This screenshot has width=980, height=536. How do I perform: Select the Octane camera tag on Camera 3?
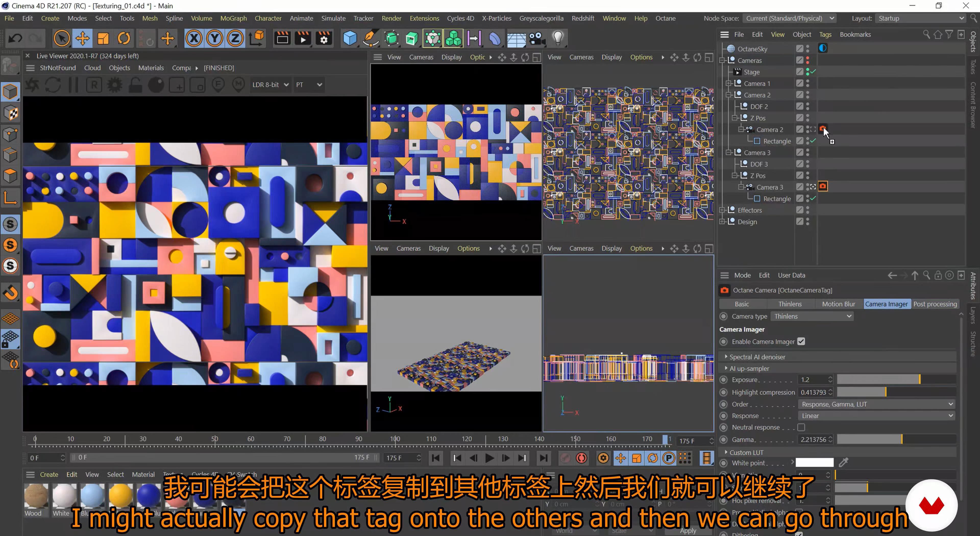click(823, 186)
